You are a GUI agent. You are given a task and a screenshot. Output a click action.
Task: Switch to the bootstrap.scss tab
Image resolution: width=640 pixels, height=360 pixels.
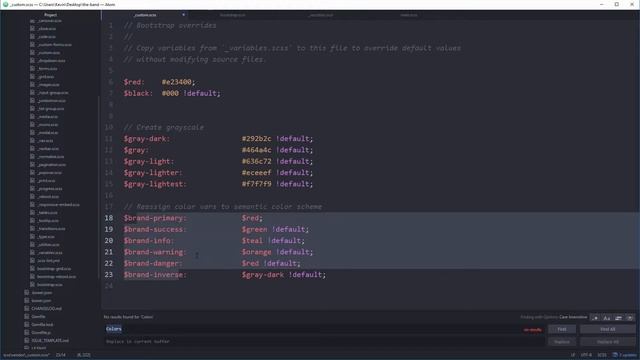click(x=233, y=15)
